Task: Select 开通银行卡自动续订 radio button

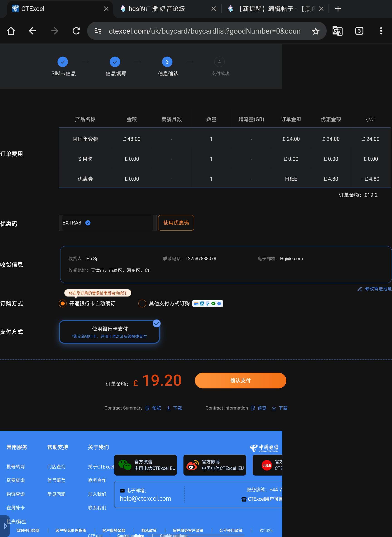Action: click(62, 304)
